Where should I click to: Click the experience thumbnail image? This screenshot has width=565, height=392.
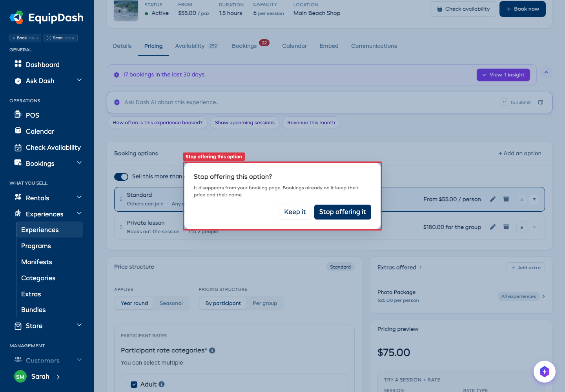click(x=126, y=11)
